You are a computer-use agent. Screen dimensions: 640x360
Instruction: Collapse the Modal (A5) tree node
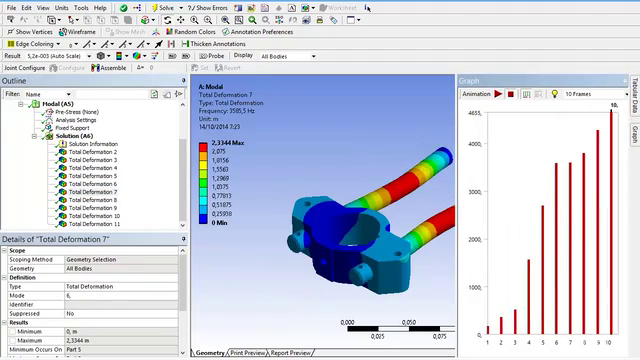(21, 104)
